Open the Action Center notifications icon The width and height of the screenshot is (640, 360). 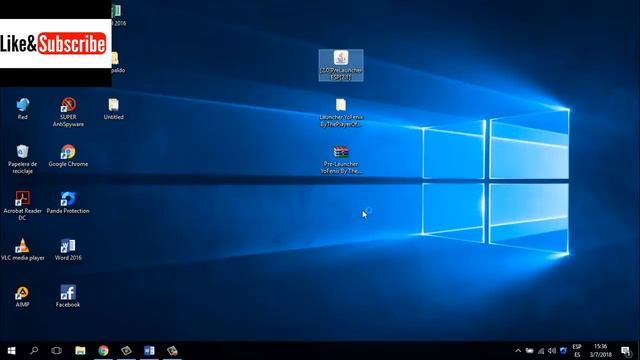click(x=626, y=351)
